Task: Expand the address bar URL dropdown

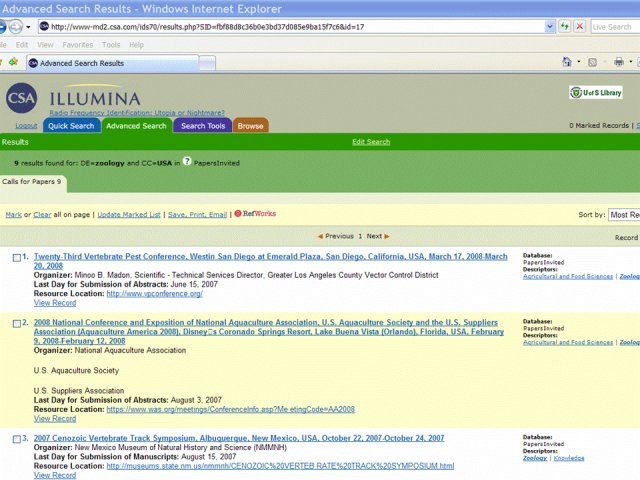Action: point(550,27)
